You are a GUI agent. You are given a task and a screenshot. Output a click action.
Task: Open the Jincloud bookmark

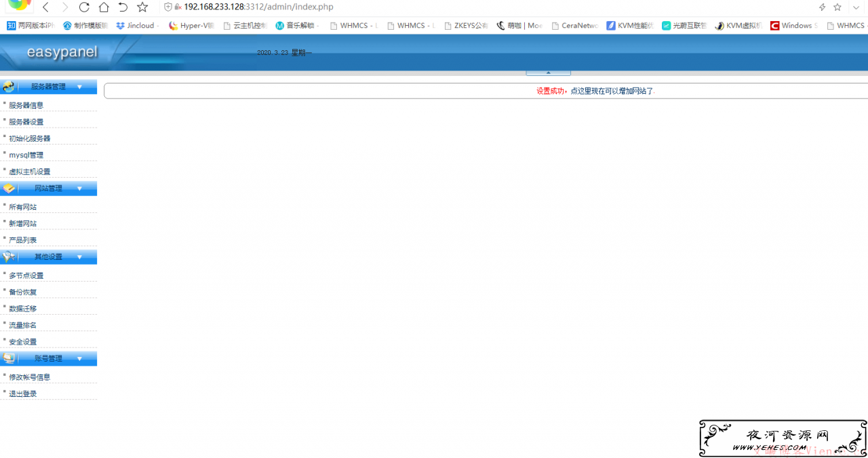138,26
